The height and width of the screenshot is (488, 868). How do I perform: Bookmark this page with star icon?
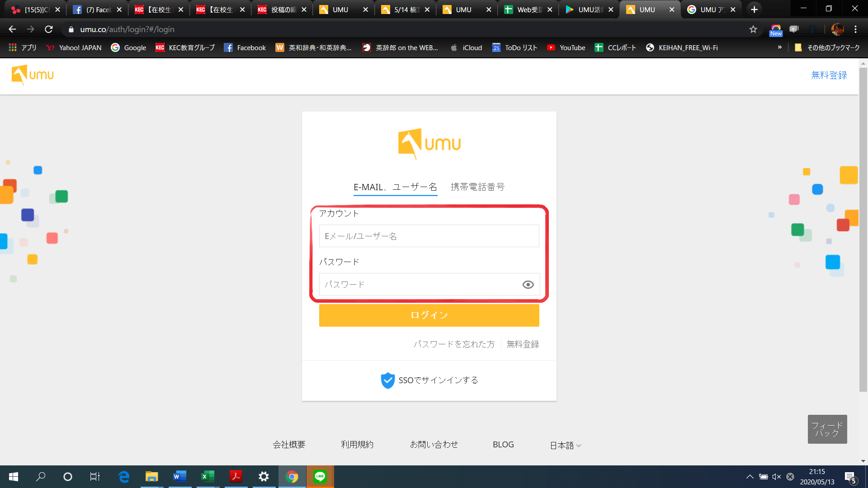pos(753,29)
